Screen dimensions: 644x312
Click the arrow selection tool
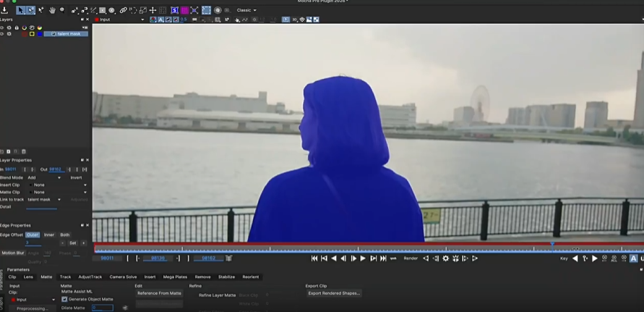[20, 10]
